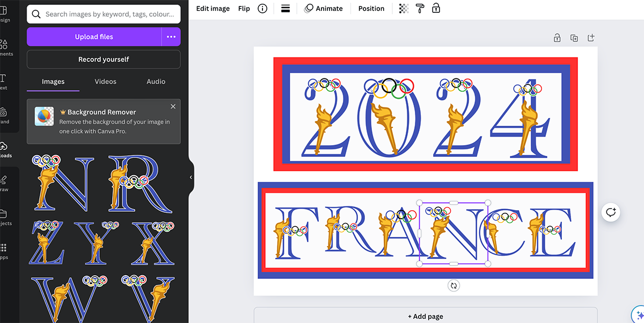Open the Apps sidebar tab
Viewport: 644px width, 323px height.
coord(4,251)
